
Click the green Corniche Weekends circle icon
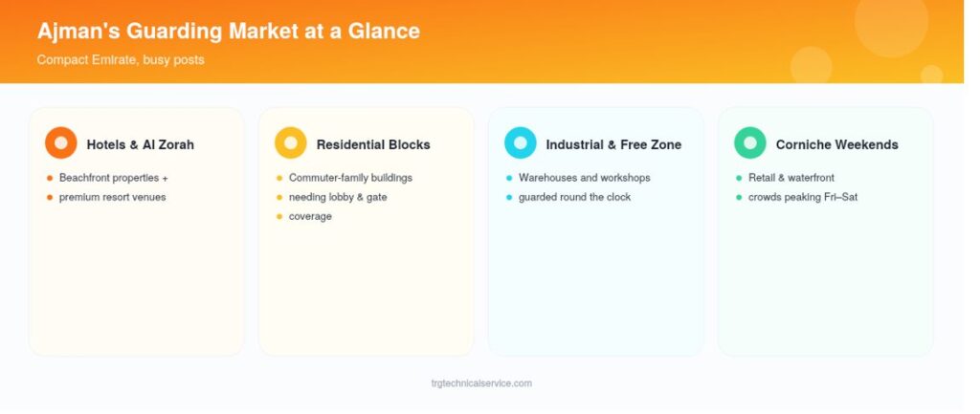[x=750, y=143]
